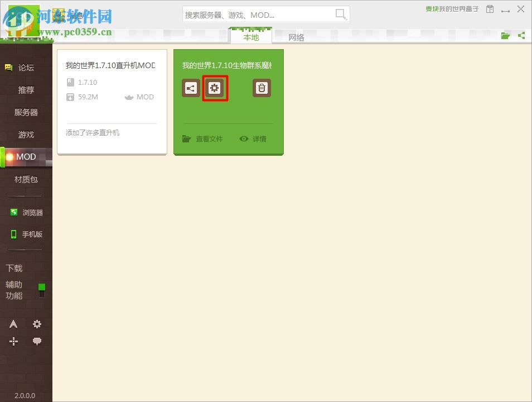Screen dimensions: 532x402
Task: Open the settings gear on the selected MOD card
Action: pos(215,88)
